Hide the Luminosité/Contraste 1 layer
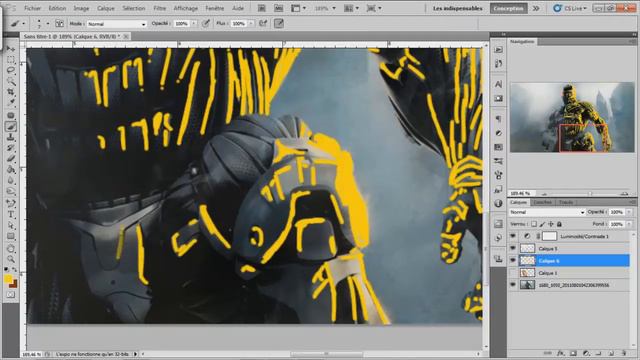This screenshot has width=640, height=360. point(513,236)
